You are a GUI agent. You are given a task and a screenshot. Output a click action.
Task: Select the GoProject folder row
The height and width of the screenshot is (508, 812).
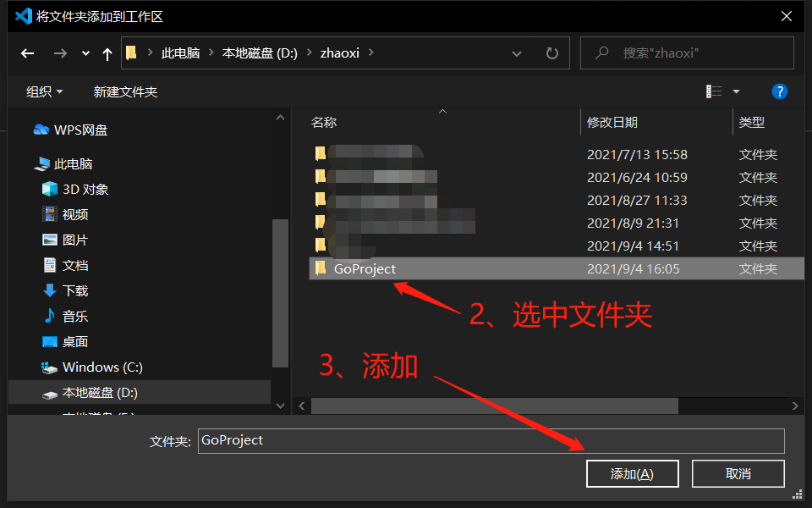pyautogui.click(x=557, y=268)
